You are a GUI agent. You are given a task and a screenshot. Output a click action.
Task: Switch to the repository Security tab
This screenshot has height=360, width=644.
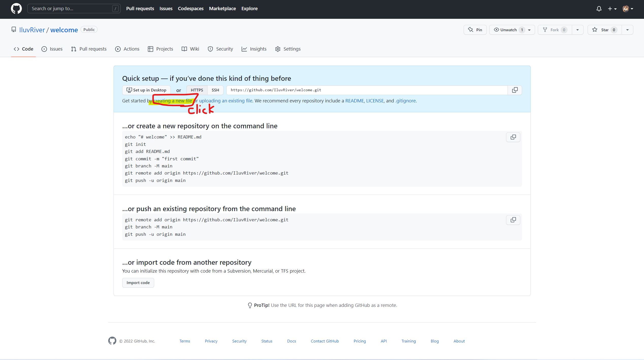[x=220, y=49]
